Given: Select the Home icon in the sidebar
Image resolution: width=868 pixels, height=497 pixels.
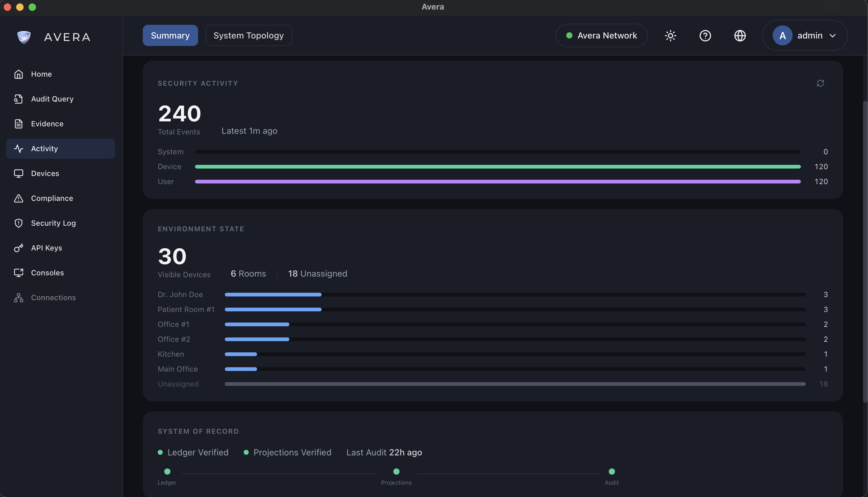Looking at the screenshot, I should (x=19, y=74).
